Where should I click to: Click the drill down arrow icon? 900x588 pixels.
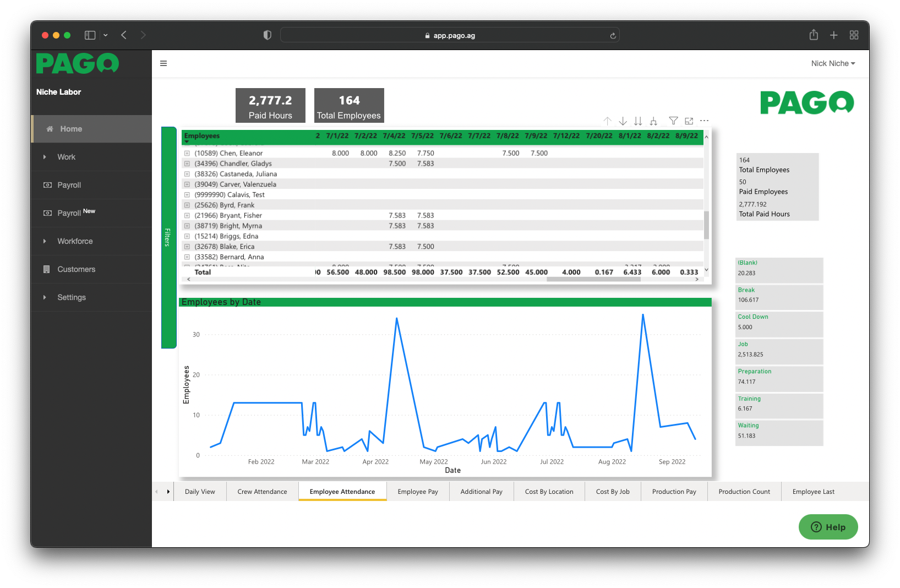[623, 121]
